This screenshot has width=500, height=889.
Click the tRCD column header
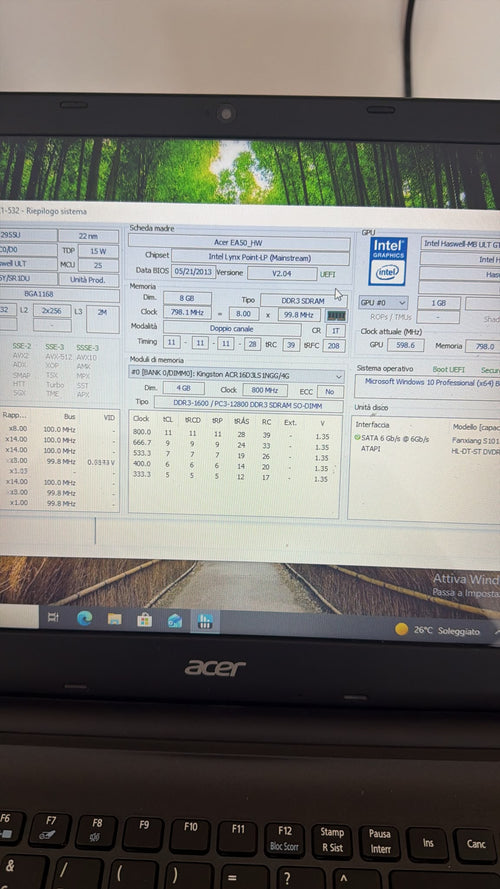[193, 420]
